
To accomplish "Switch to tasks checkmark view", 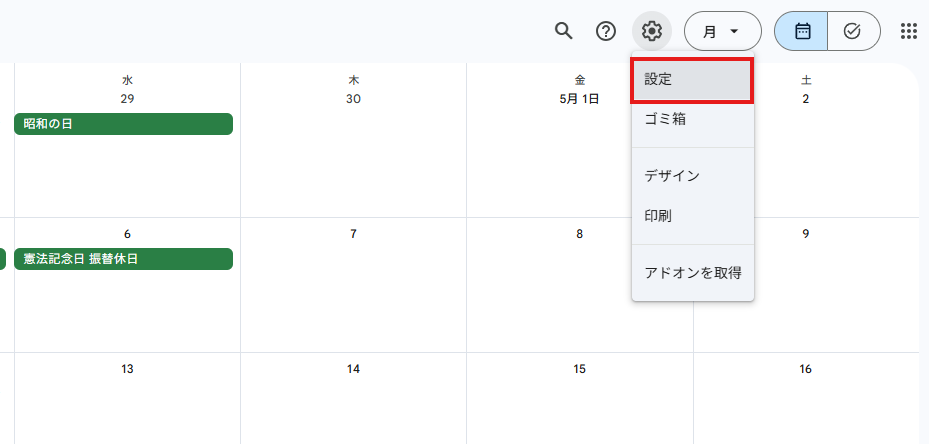I will (853, 31).
